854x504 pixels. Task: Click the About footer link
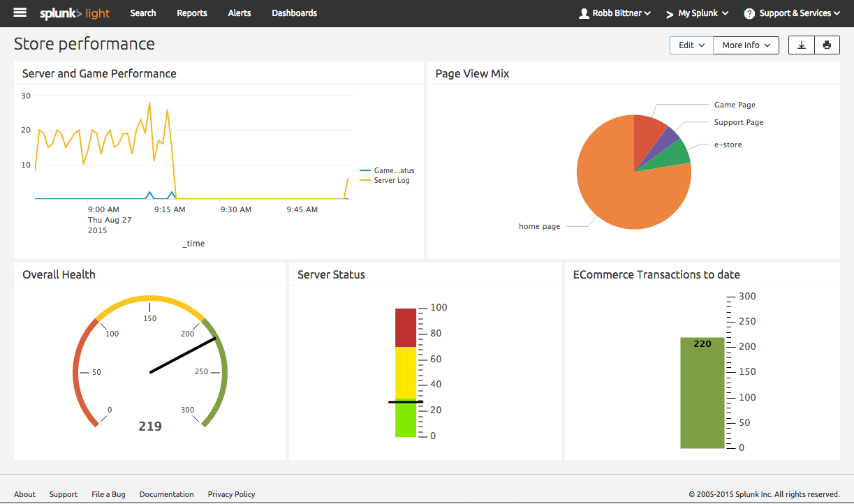click(x=24, y=494)
